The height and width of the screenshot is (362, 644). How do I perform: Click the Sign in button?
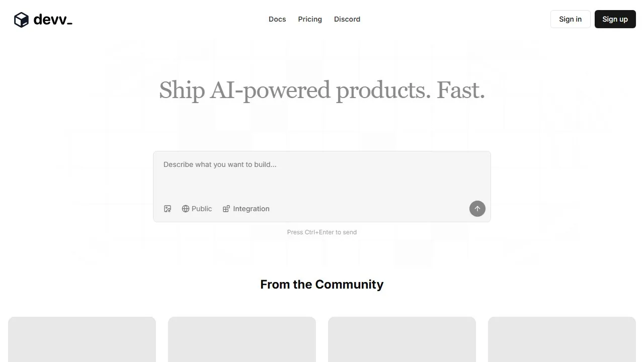571,19
